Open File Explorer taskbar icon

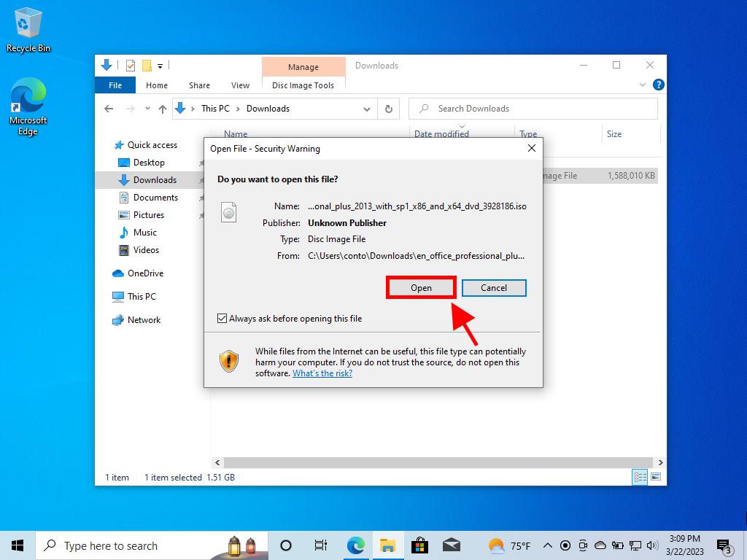388,545
